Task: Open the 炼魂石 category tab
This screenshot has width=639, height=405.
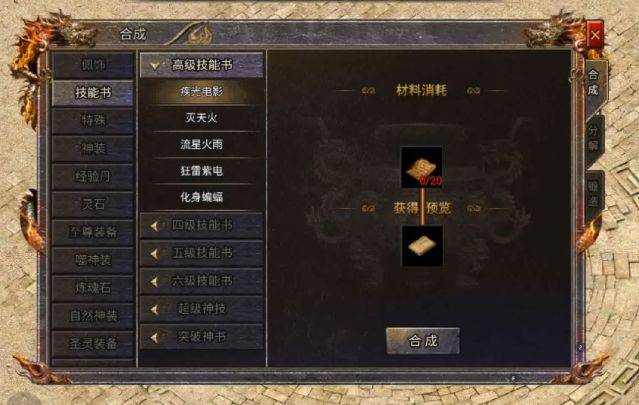Action: click(x=93, y=288)
